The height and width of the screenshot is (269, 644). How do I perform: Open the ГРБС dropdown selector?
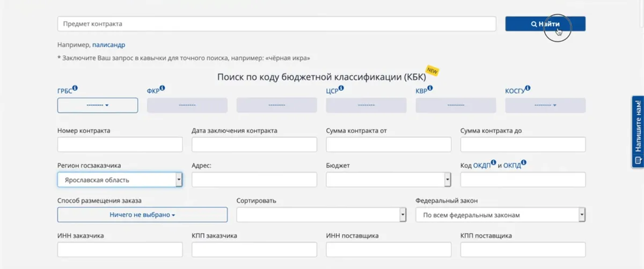coord(98,106)
